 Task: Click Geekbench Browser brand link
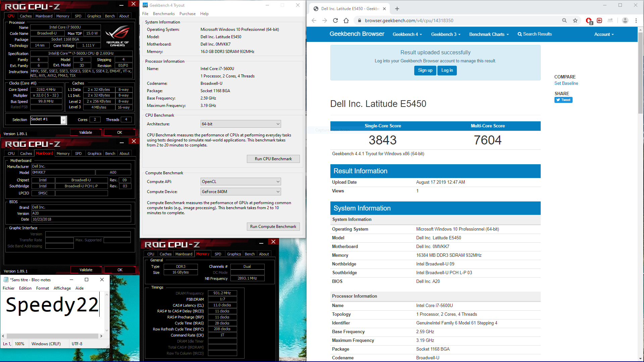pos(357,34)
